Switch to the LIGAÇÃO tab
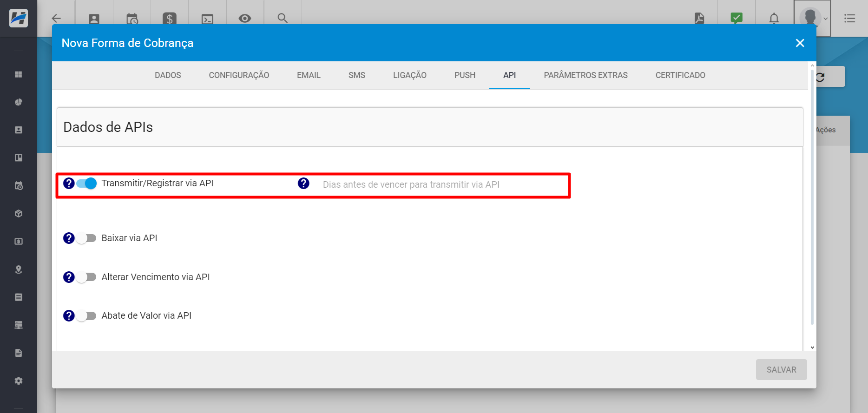Screen dimensions: 868x413 [410, 75]
